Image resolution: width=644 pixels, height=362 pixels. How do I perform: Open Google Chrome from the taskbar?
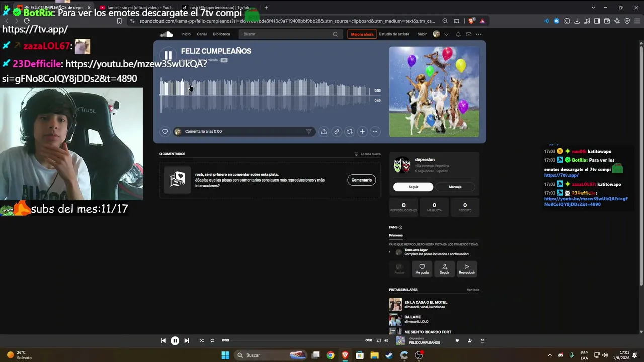(330, 355)
